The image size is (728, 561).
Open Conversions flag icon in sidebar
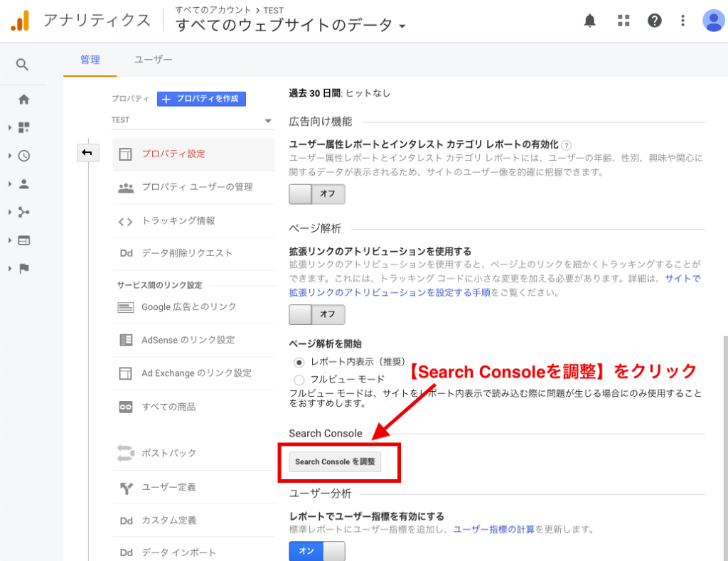click(23, 268)
